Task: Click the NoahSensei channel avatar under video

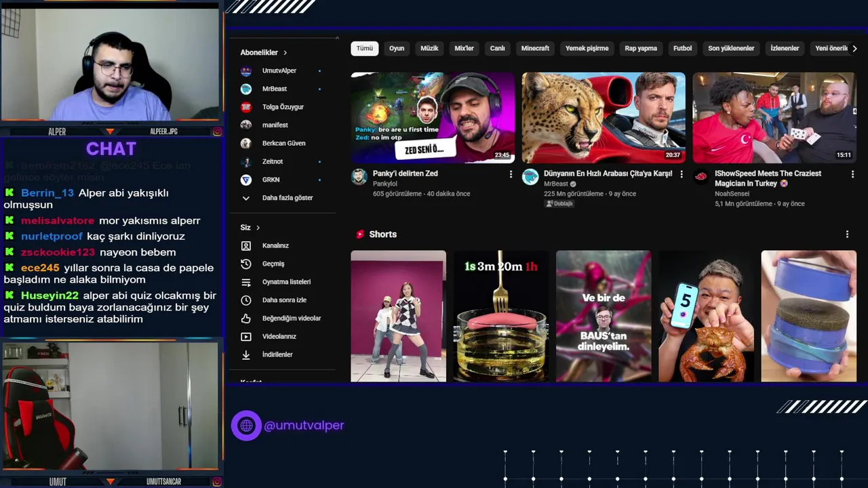Action: (701, 178)
